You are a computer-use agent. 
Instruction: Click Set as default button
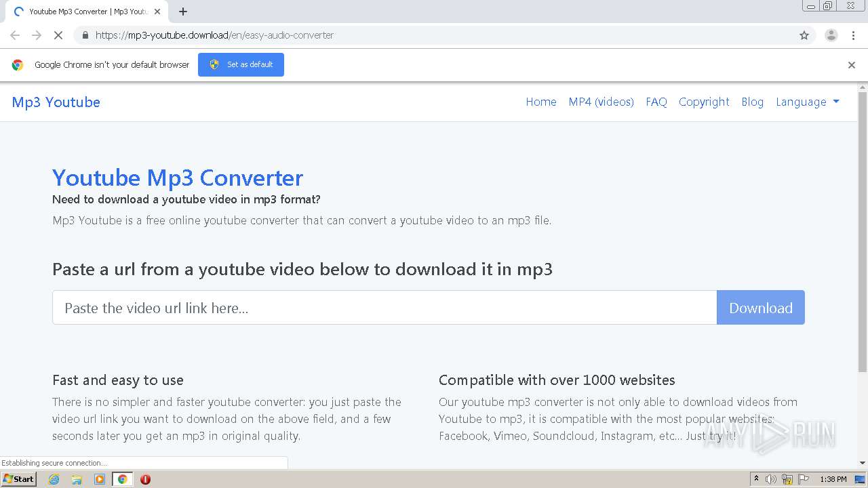(241, 64)
